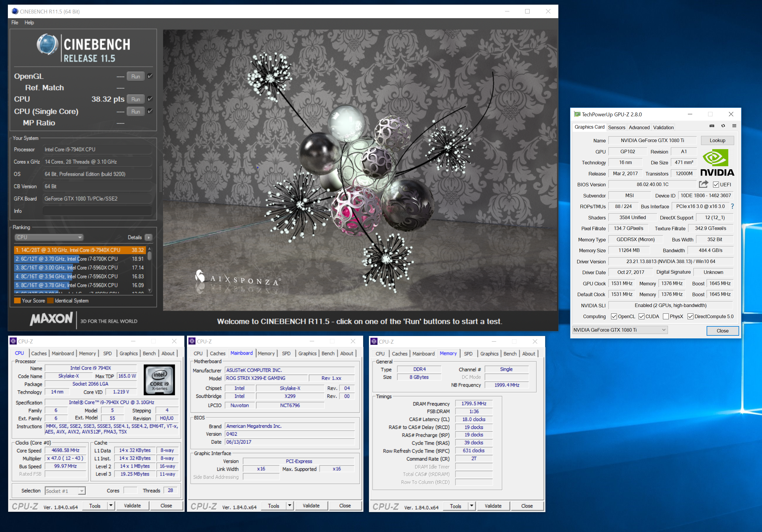The image size is (762, 532).
Task: Open the Cinebench File menu
Action: [15, 23]
